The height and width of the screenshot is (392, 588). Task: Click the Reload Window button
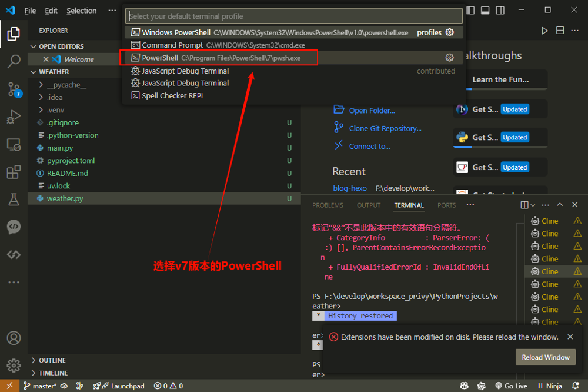click(x=545, y=357)
